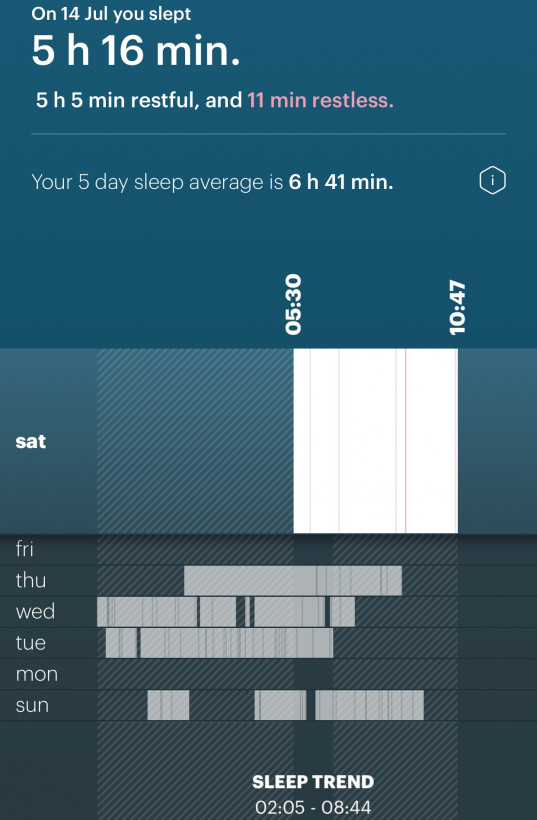Tap the 10:47 wake time marker
This screenshot has width=537, height=820.
coord(458,308)
